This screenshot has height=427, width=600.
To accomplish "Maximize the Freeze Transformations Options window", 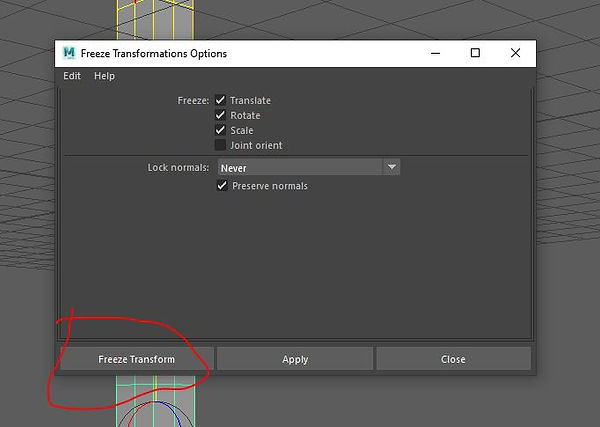I will click(475, 53).
